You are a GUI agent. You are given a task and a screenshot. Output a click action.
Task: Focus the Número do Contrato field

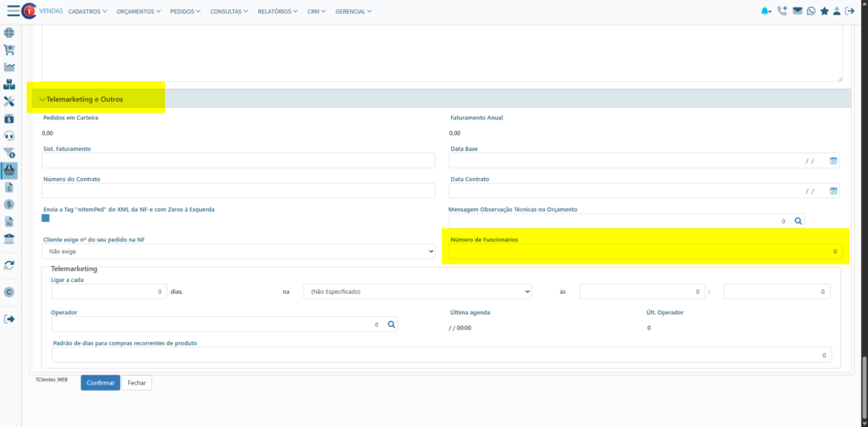(x=238, y=191)
